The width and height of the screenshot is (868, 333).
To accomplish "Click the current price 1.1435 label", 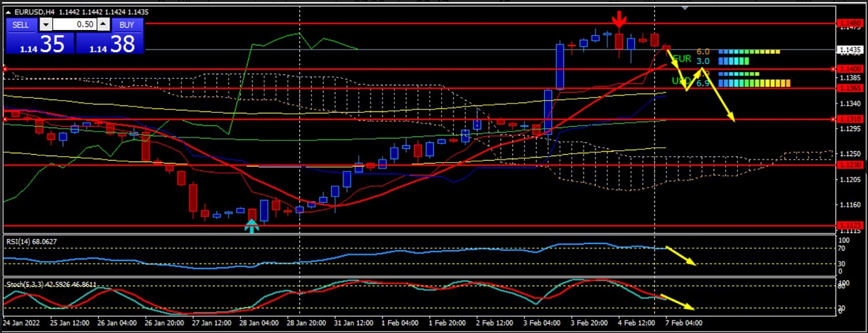I will (849, 49).
